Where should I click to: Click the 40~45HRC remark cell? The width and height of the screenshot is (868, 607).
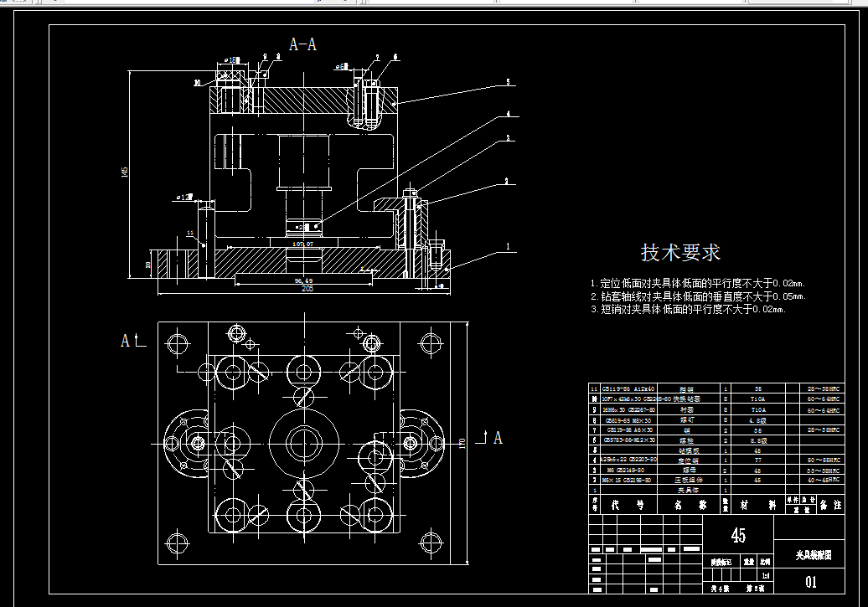click(x=823, y=481)
